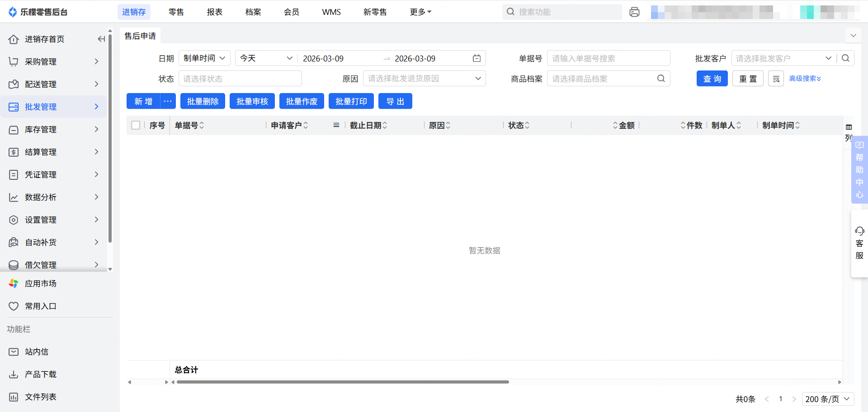Click the 申请客户 column menu icon
Screen dimensions: 868x412
pyautogui.click(x=336, y=125)
